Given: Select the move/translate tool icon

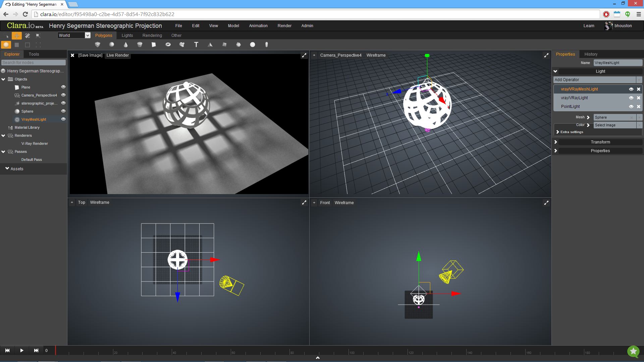Looking at the screenshot, I should [16, 35].
